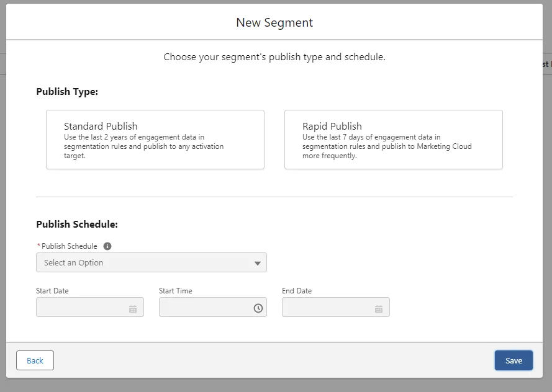Click the New Segment dialog title
The width and height of the screenshot is (552, 392).
tap(274, 23)
